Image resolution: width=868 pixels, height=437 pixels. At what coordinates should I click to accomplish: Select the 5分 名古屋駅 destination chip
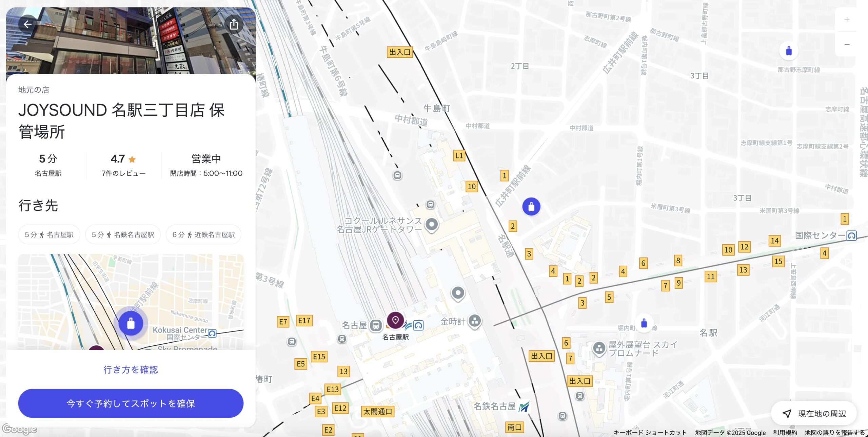coord(49,234)
